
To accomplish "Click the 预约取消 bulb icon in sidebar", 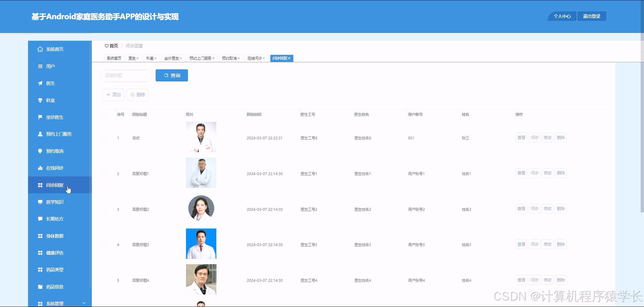I will click(40, 151).
